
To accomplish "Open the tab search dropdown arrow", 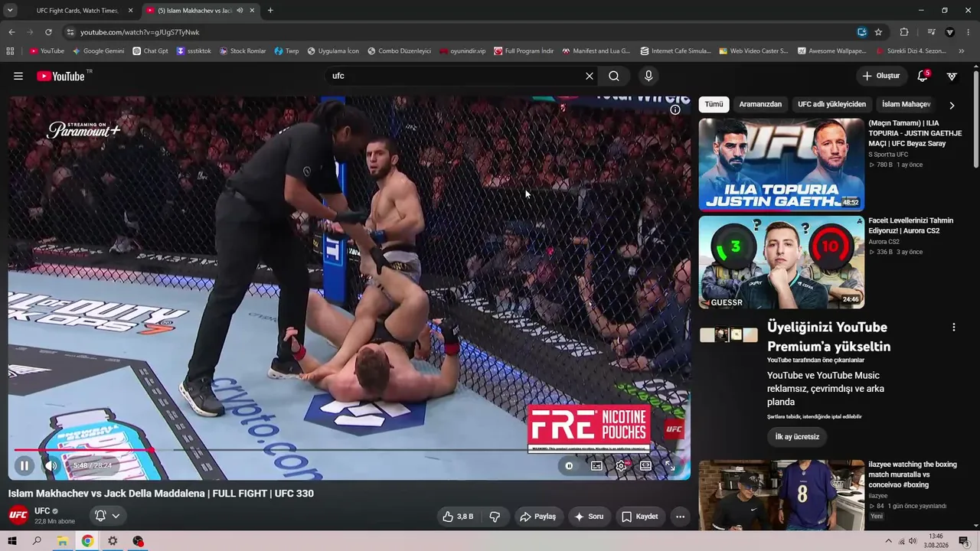I will (x=10, y=11).
